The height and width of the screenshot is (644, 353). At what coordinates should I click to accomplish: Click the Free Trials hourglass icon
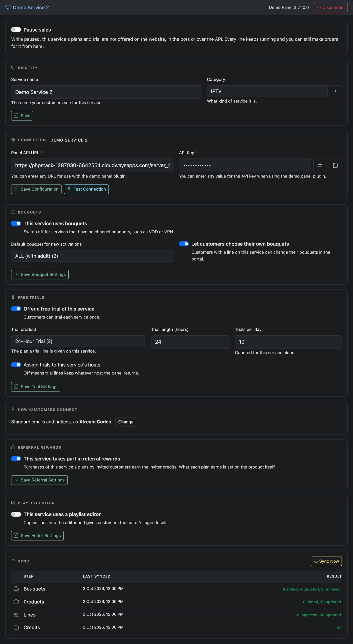13,297
